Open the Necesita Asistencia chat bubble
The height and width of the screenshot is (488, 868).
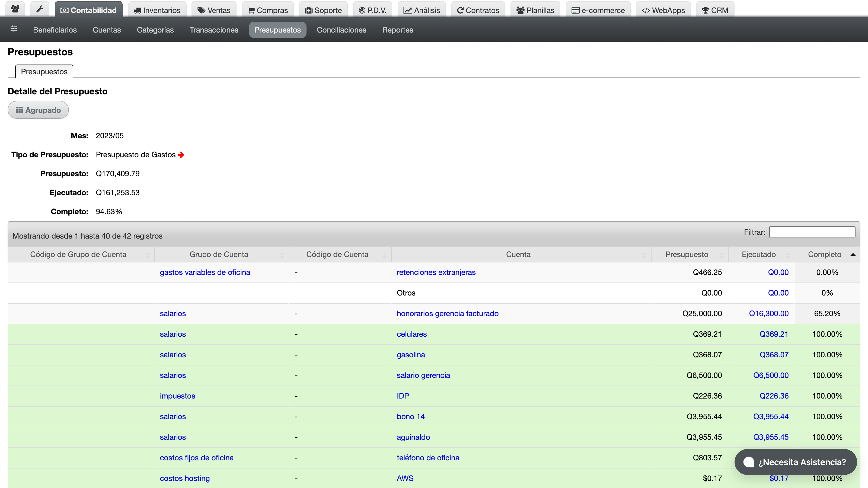(796, 462)
